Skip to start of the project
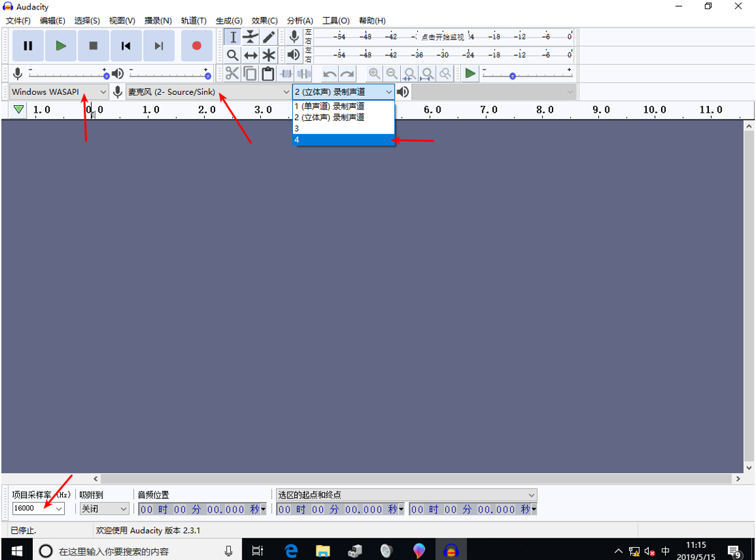 click(x=126, y=46)
